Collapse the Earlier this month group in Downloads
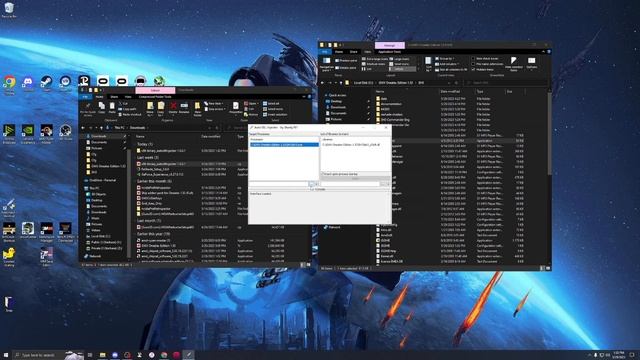 click(x=154, y=181)
